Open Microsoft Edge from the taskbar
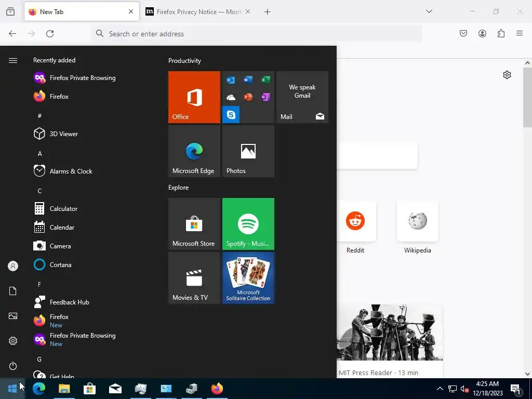Viewport: 532px width, 399px height. click(x=38, y=389)
